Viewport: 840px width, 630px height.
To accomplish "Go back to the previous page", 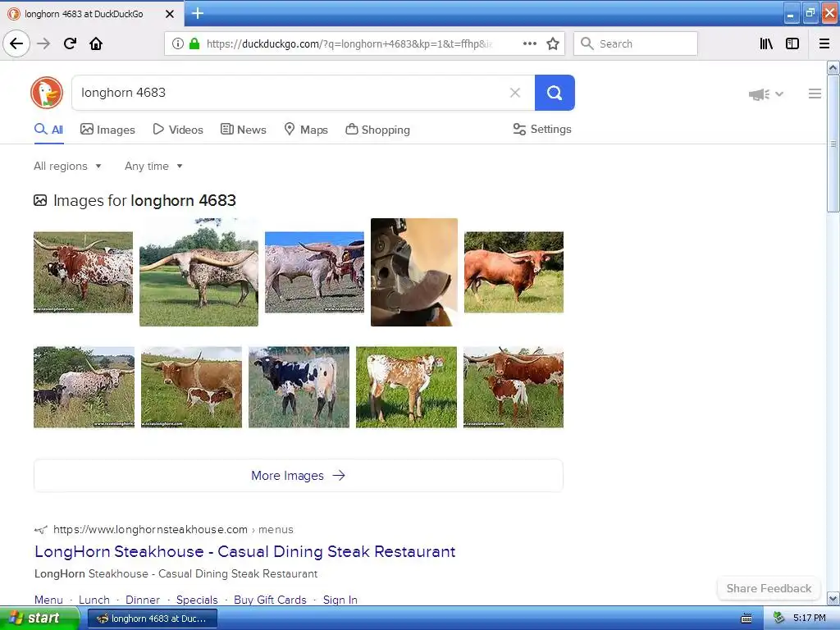I will pos(16,43).
